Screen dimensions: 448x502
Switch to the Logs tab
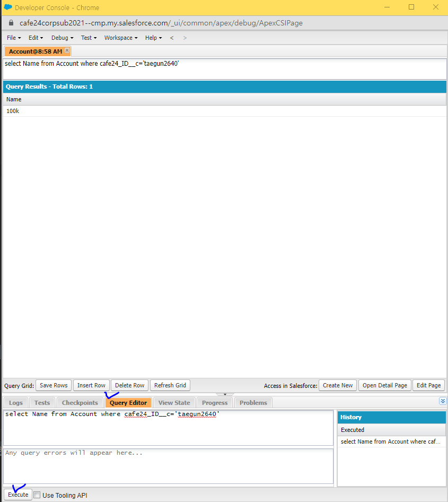tap(16, 403)
